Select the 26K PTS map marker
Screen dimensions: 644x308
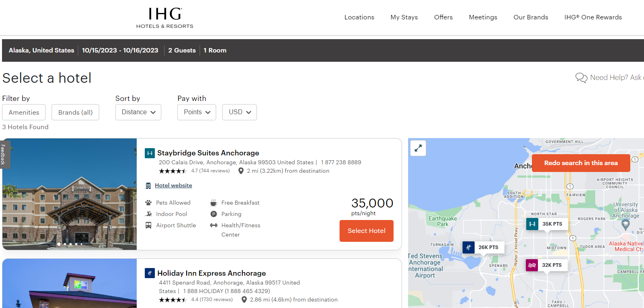483,247
